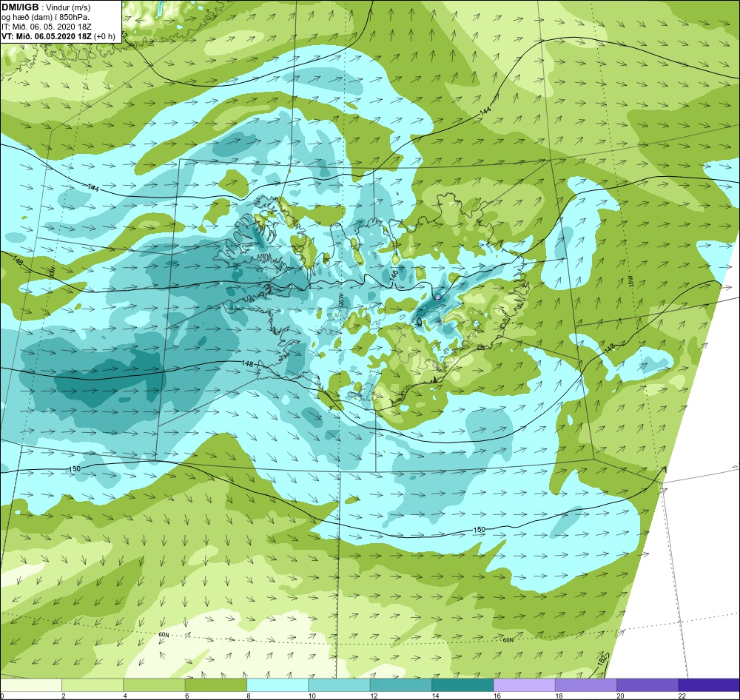Click the "150" contour label at the western edge
740x700 pixels.
click(75, 468)
